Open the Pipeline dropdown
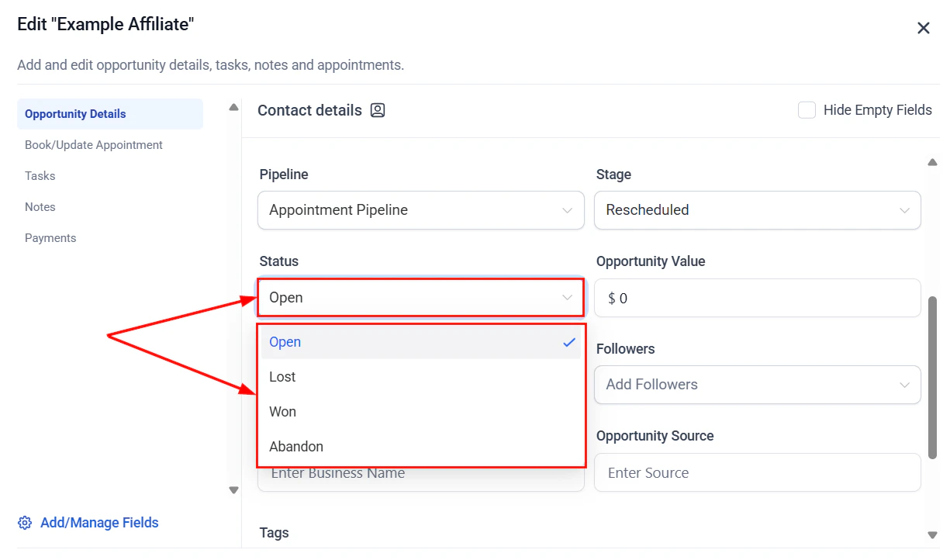This screenshot has height=560, width=950. (x=421, y=210)
